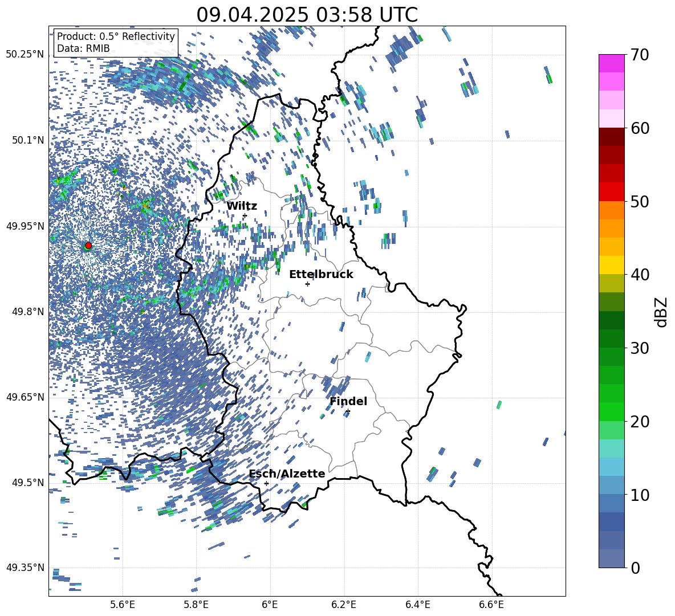This screenshot has width=675, height=616.
Task: Click the 6°E longitude label
Action: 270,605
